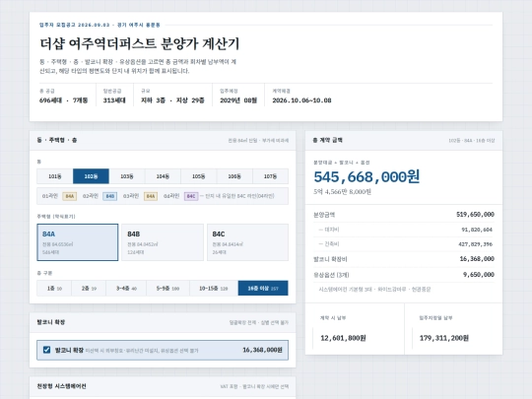Choose the 84B housing type card
This screenshot has width=532, height=399.
click(x=163, y=242)
